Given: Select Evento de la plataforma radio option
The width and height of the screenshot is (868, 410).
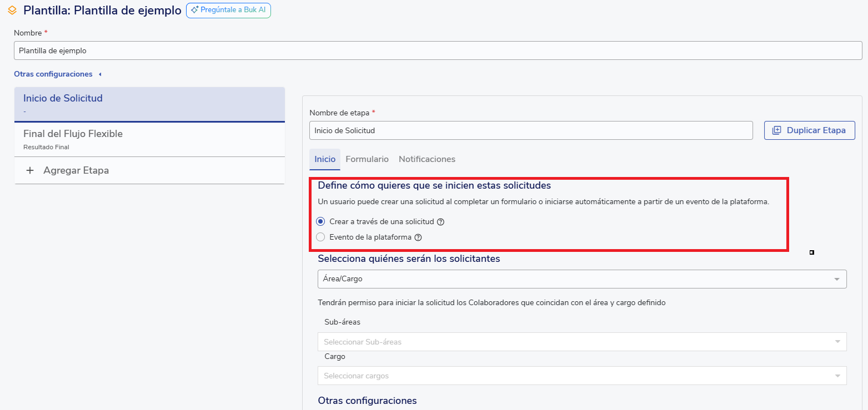Looking at the screenshot, I should 320,237.
